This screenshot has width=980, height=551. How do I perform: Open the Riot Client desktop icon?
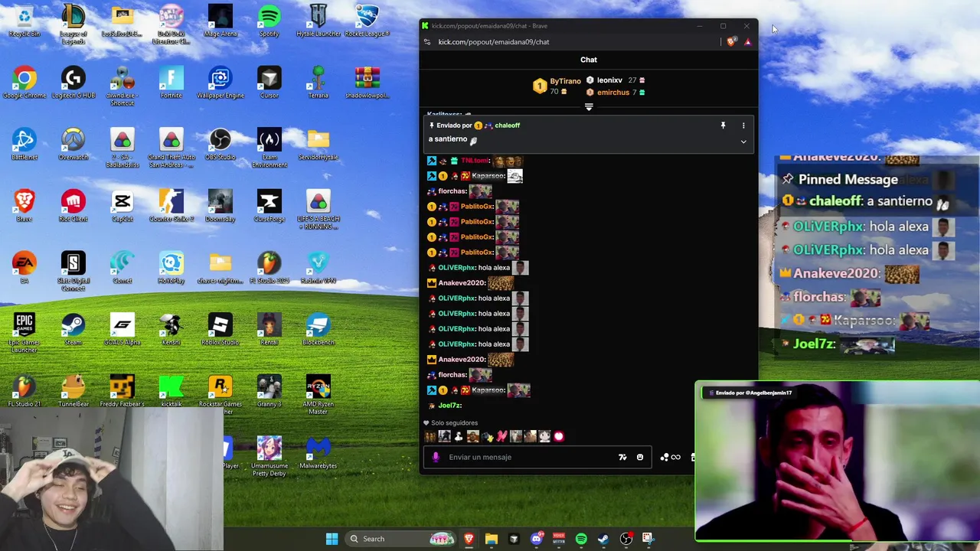73,207
